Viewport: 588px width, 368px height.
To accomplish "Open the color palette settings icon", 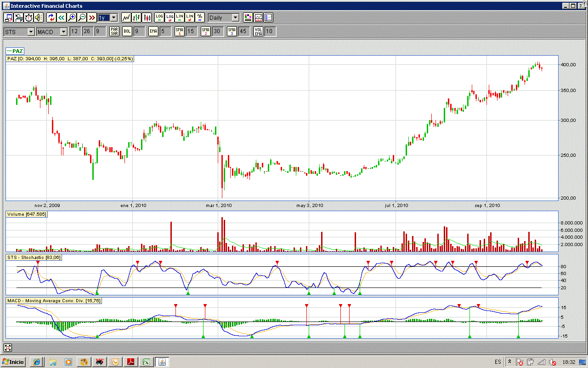I will point(248,17).
